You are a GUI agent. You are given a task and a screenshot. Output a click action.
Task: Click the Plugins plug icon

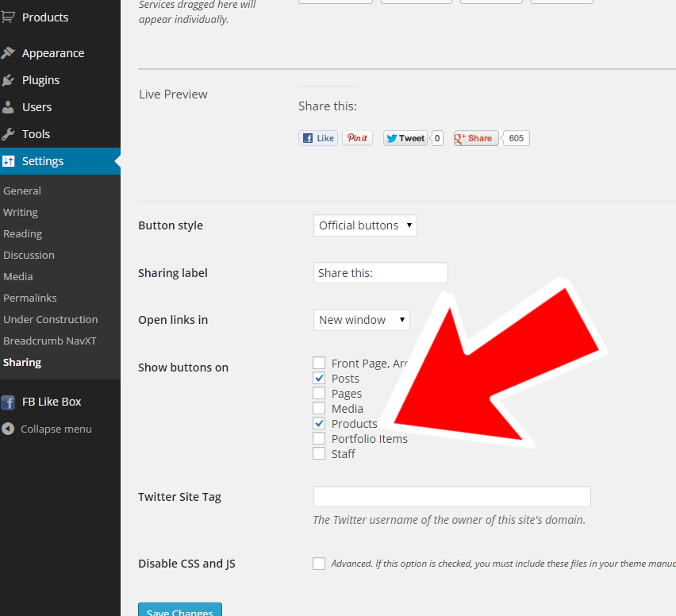point(10,79)
